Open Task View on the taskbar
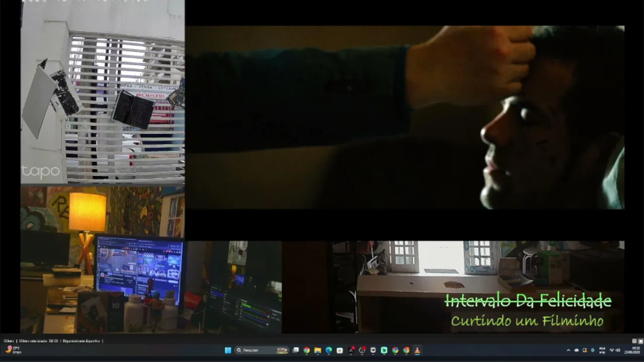The width and height of the screenshot is (644, 362). tap(296, 350)
